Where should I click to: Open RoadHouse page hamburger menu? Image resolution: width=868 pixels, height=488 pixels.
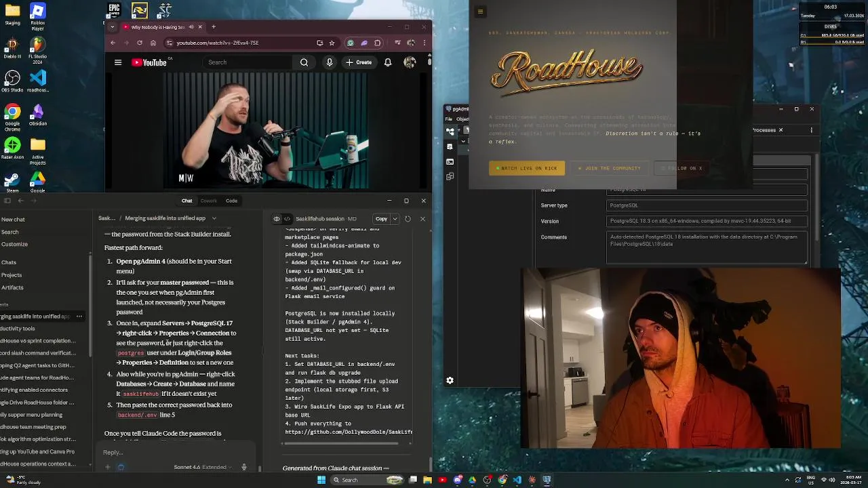point(480,12)
